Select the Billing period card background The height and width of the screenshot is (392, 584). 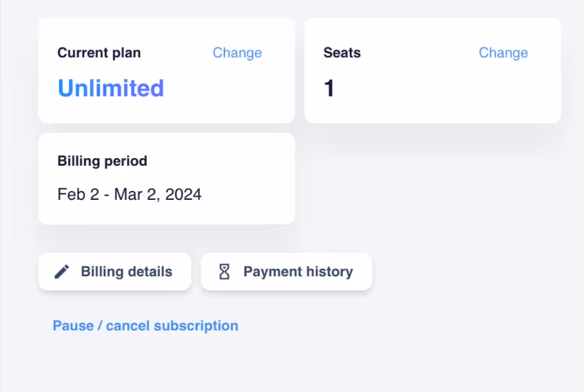(167, 179)
